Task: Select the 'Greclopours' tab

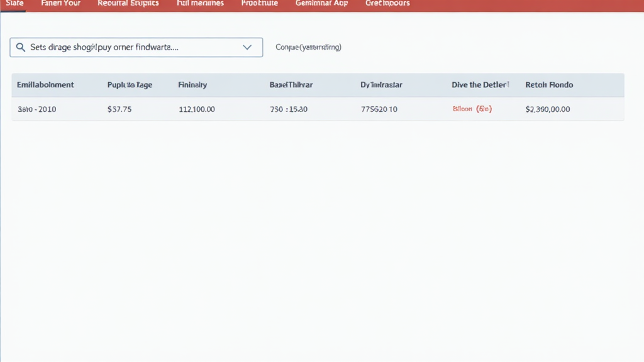Action: click(x=387, y=3)
